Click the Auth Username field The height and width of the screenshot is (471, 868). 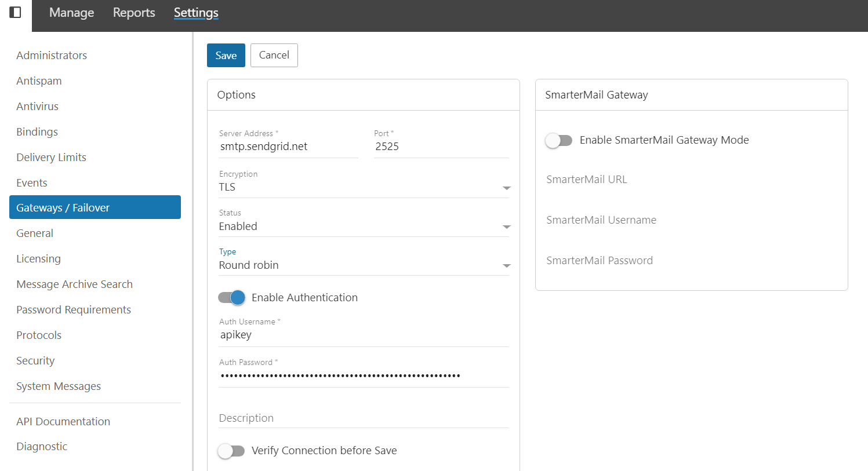coord(364,335)
